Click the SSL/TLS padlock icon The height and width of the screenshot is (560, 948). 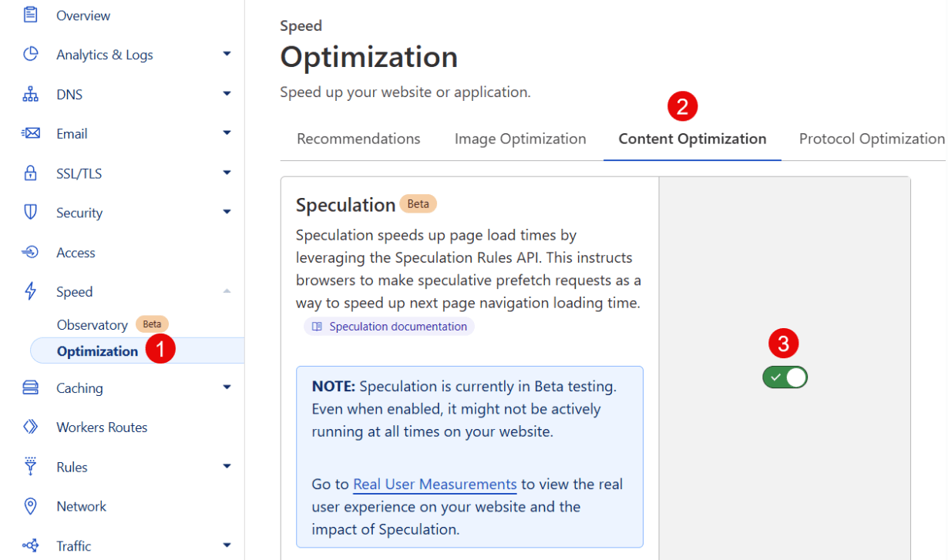coord(31,173)
